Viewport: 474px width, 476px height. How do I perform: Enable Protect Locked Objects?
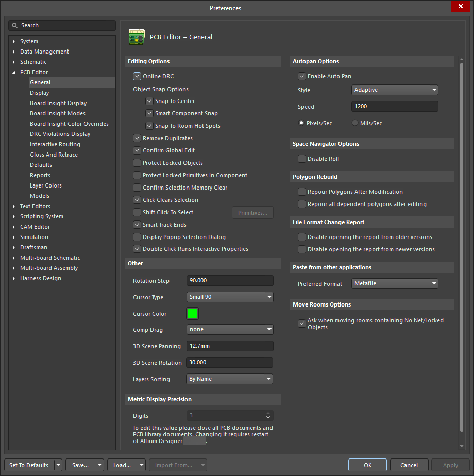[x=137, y=163]
